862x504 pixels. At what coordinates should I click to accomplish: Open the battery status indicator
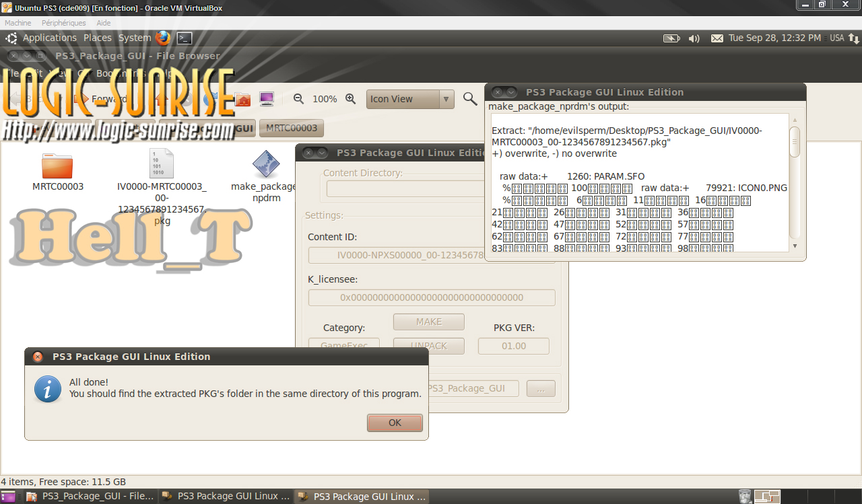pyautogui.click(x=671, y=38)
